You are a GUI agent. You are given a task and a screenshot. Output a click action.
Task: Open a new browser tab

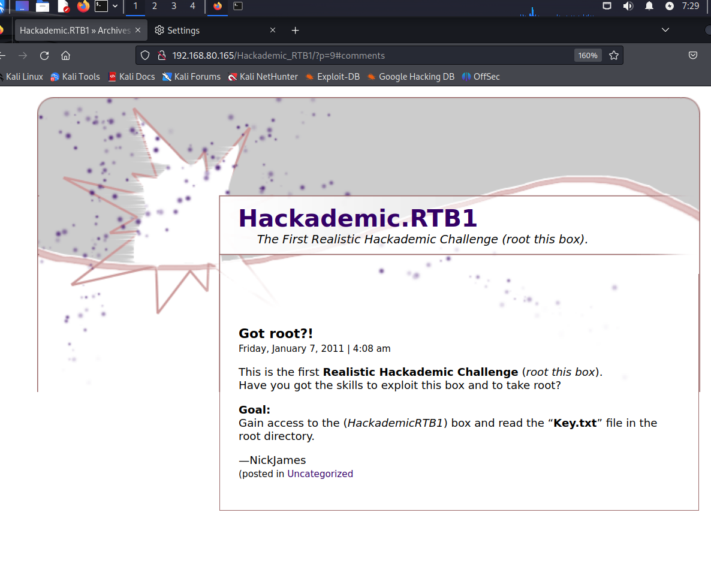point(295,31)
